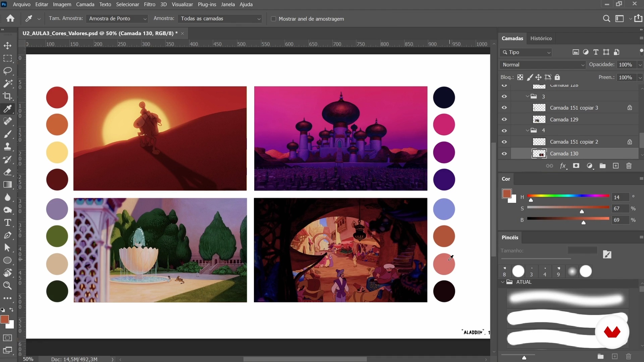Click the Home icon in options bar
Viewport: 644px width, 362px height.
[x=10, y=18]
